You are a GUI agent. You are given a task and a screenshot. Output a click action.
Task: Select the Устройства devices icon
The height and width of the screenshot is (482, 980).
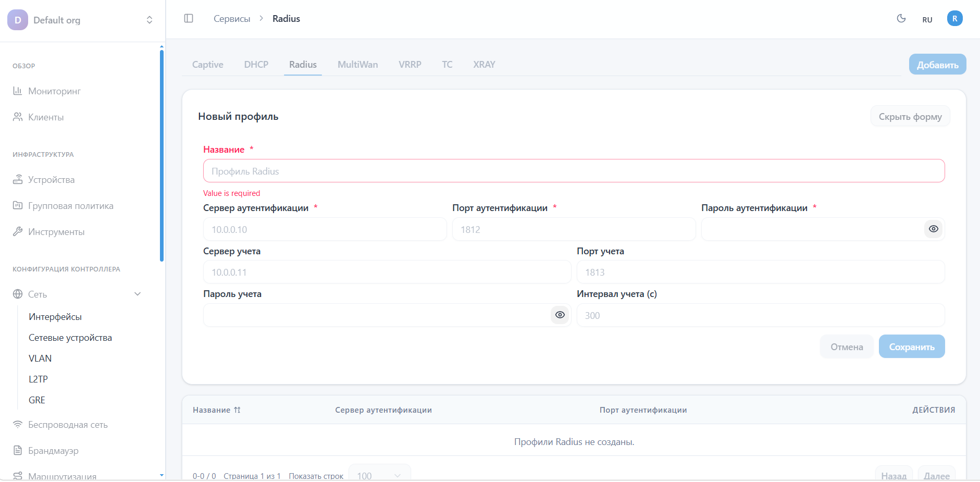(18, 179)
